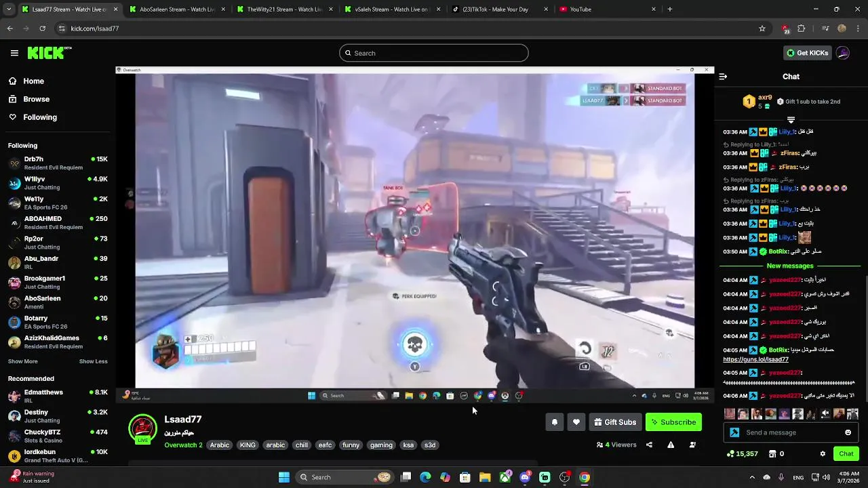
Task: Open OBS Studio from the taskbar
Action: pyautogui.click(x=564, y=477)
